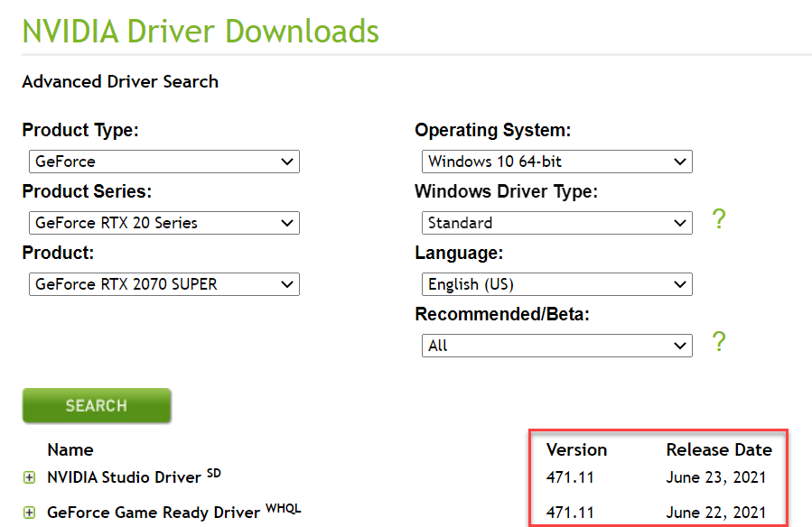Click the Release Date column header
Viewport: 812px width, 527px height.
click(719, 449)
